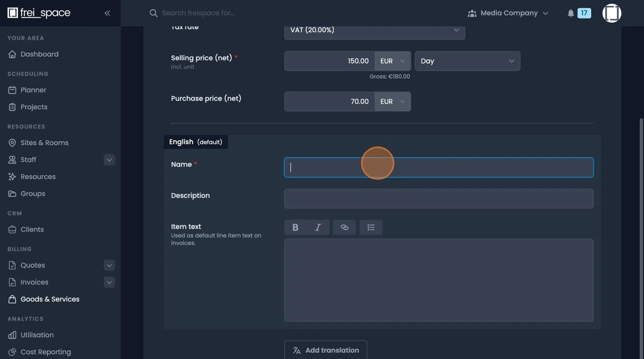This screenshot has width=644, height=359.
Task: Insert a hyperlink in Item text
Action: [x=344, y=227]
